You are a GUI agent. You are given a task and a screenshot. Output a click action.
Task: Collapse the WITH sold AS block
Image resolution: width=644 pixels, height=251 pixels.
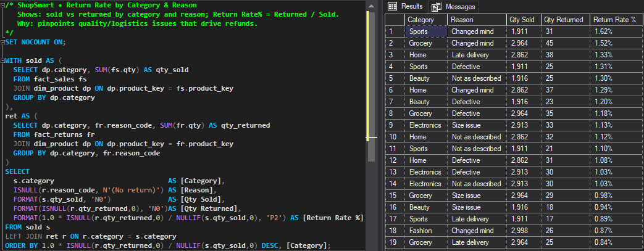(2, 60)
